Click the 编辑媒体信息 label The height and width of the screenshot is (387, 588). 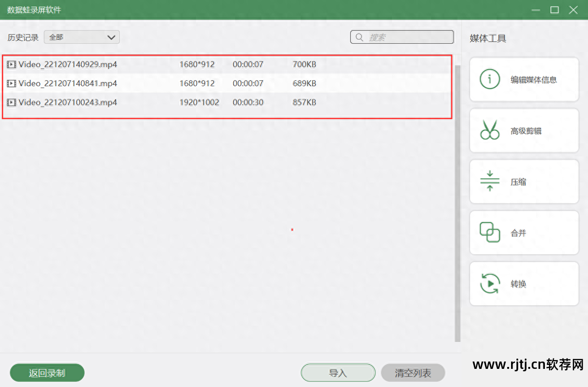click(x=534, y=79)
